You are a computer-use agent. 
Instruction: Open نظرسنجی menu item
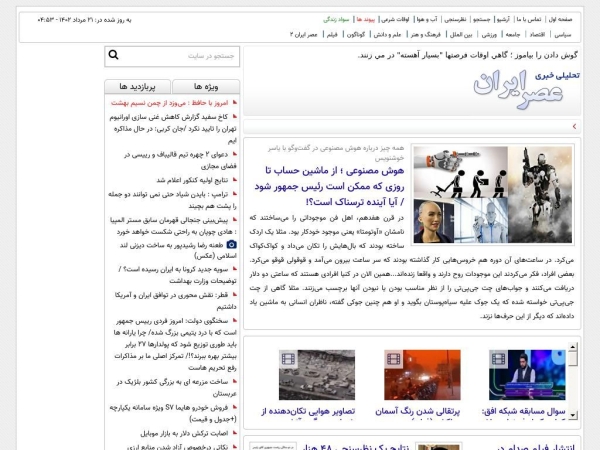(455, 19)
